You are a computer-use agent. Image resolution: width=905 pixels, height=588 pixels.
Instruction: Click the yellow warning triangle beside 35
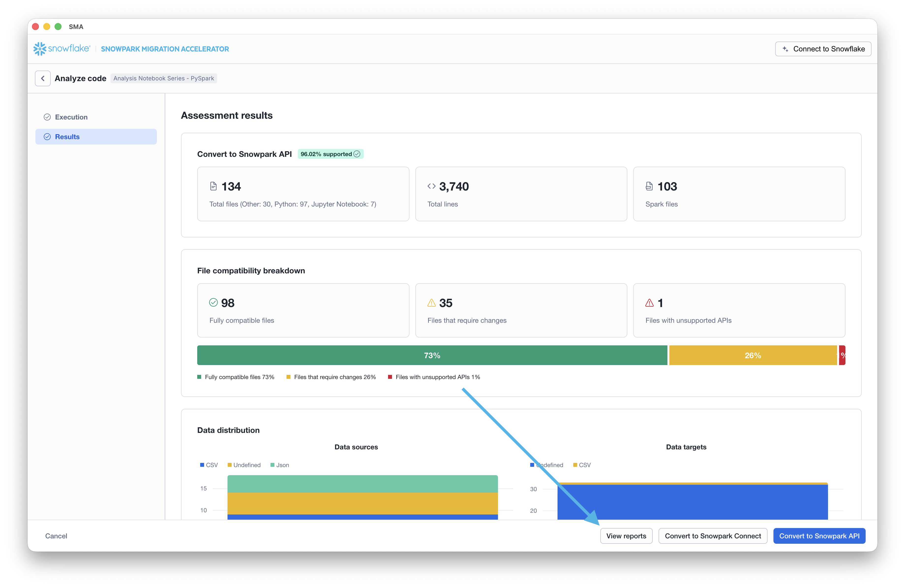tap(431, 303)
